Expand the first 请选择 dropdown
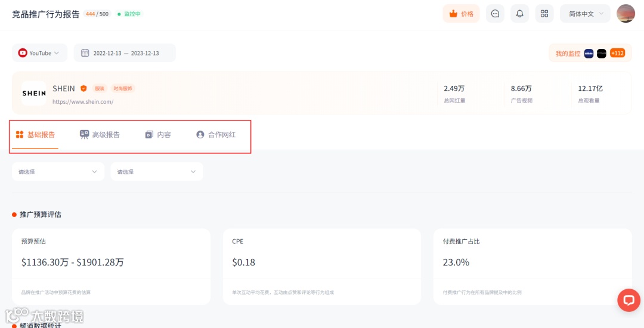 (58, 172)
